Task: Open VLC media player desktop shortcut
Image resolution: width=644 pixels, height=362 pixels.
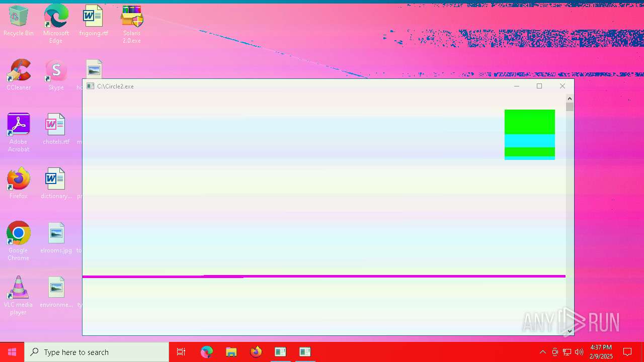Action: click(19, 296)
